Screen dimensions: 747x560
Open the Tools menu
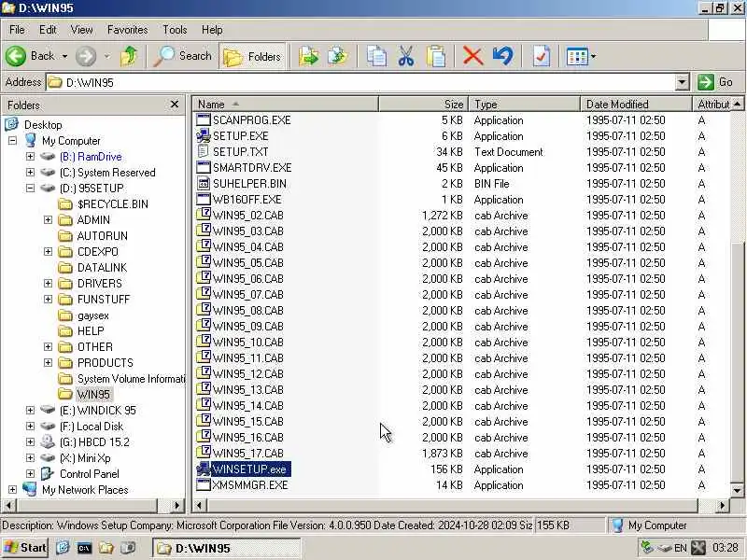click(x=175, y=30)
